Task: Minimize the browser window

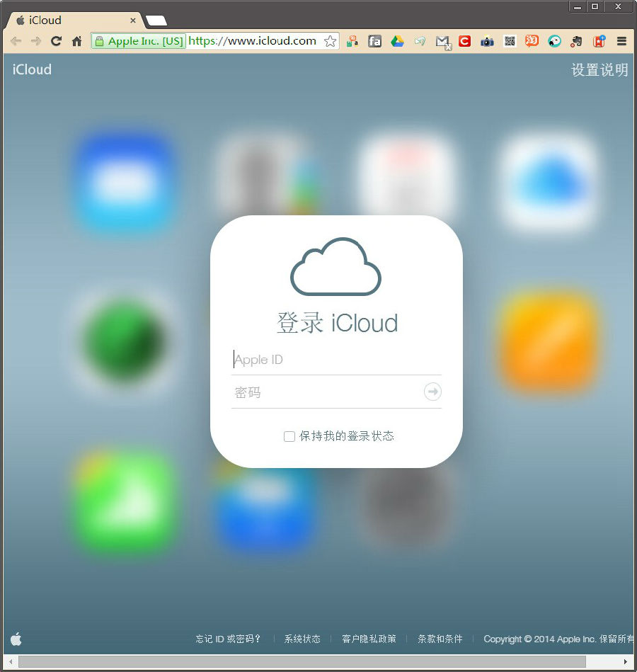Action: tap(578, 7)
